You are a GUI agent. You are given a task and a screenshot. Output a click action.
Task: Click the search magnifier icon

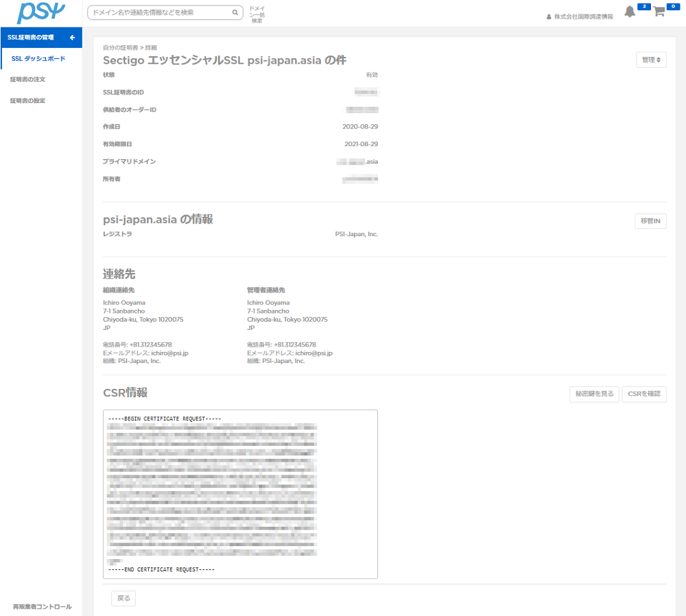pyautogui.click(x=235, y=12)
